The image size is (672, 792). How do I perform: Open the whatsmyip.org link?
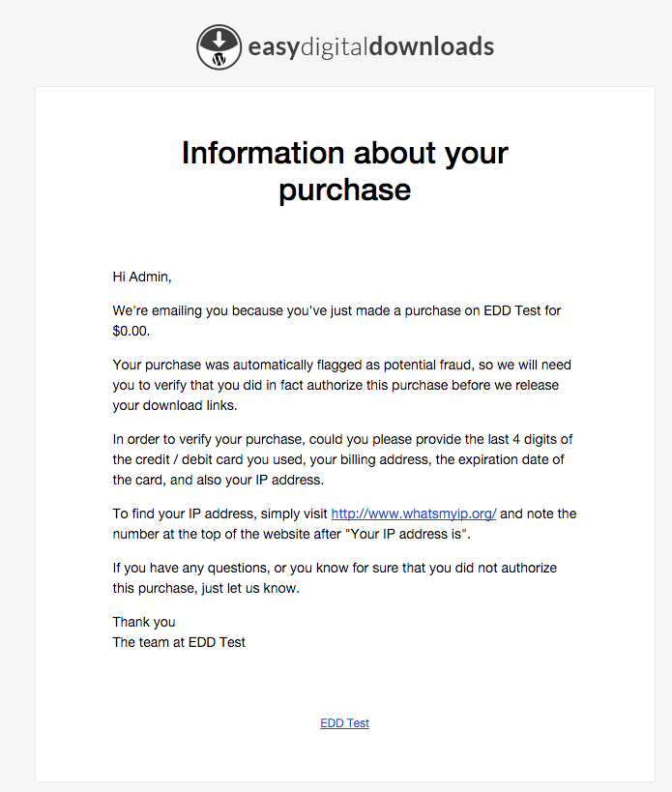click(x=414, y=514)
